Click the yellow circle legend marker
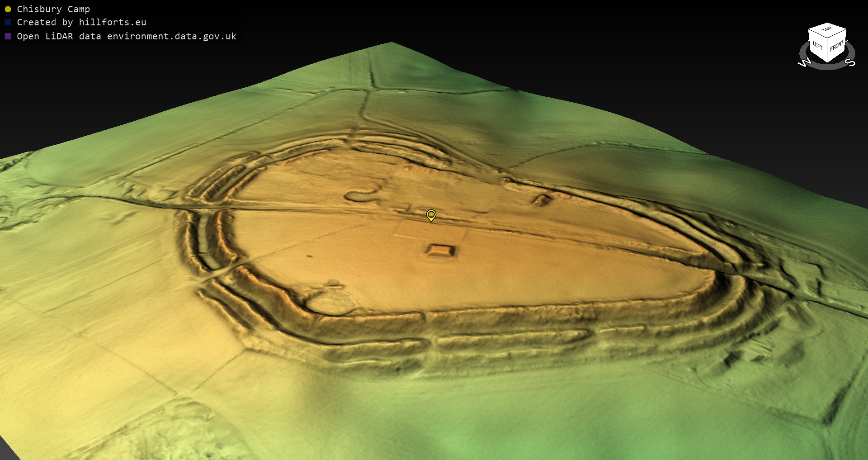This screenshot has height=460, width=868. coord(8,9)
